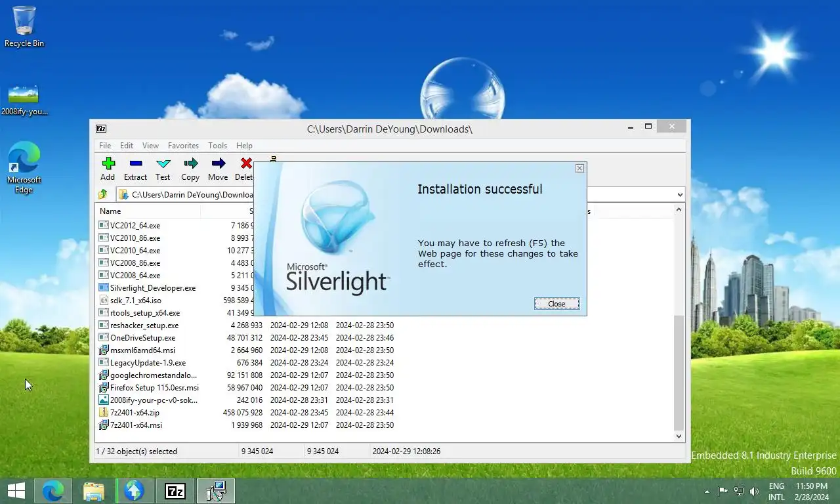Click the Copy toolbar button
This screenshot has width=840, height=504.
click(190, 169)
